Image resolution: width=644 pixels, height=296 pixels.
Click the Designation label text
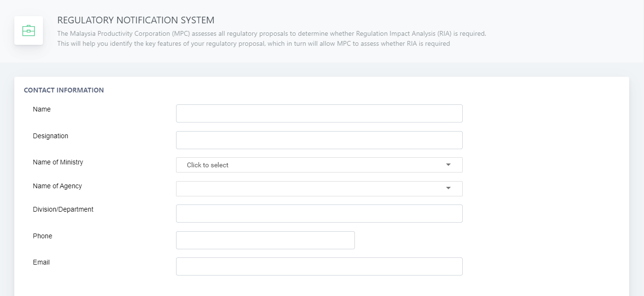51,136
